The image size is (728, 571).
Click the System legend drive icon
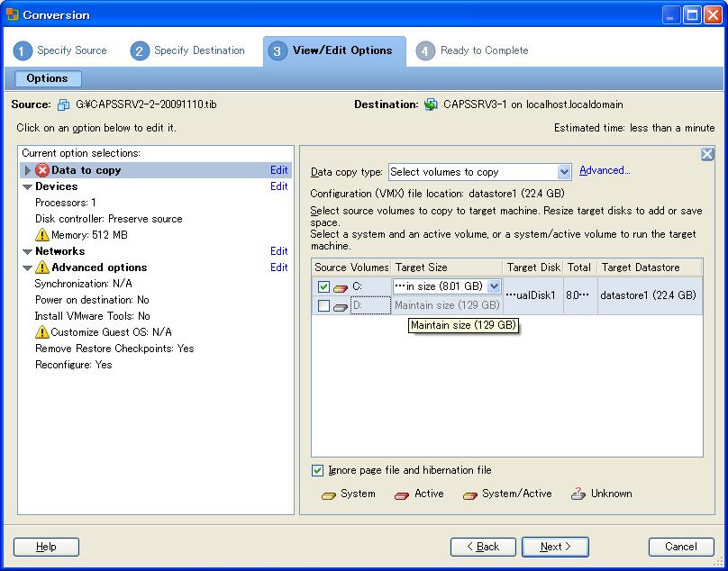(328, 495)
